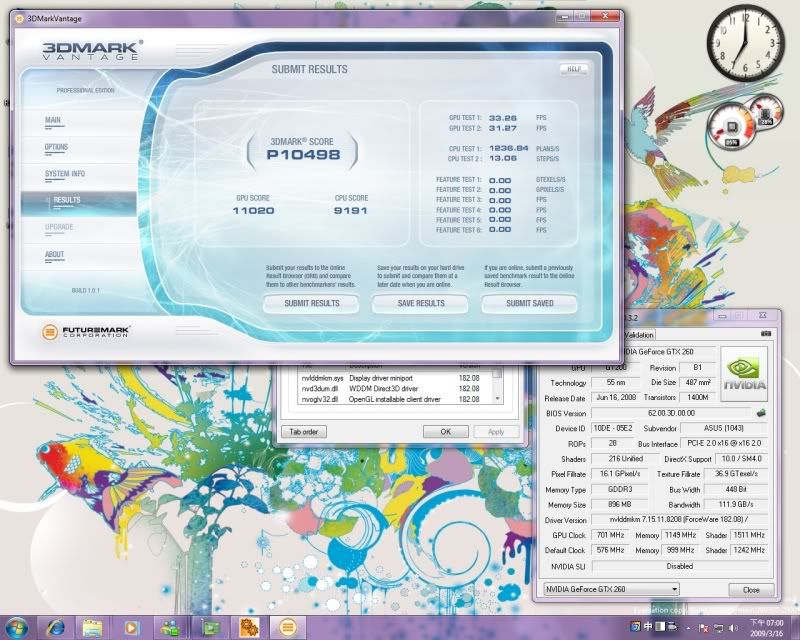Click the Help button in 3DMark
800x640 pixels.
point(574,69)
